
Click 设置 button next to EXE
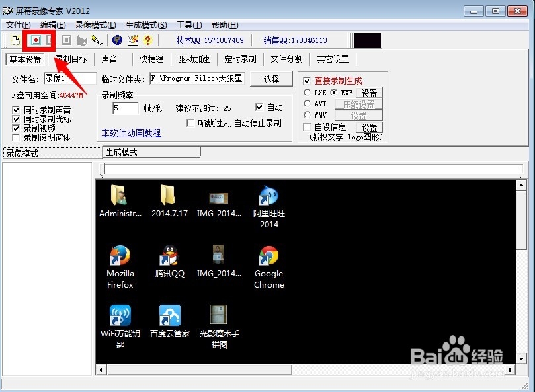[369, 93]
